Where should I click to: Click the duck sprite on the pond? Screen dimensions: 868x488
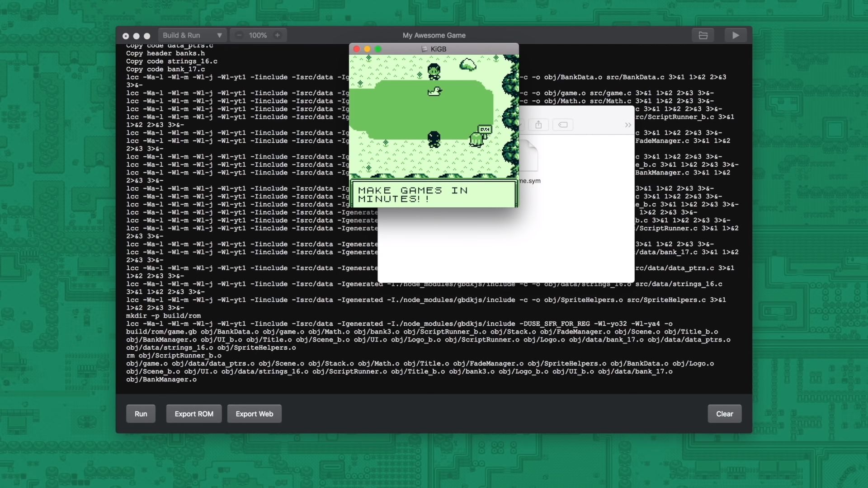(434, 91)
